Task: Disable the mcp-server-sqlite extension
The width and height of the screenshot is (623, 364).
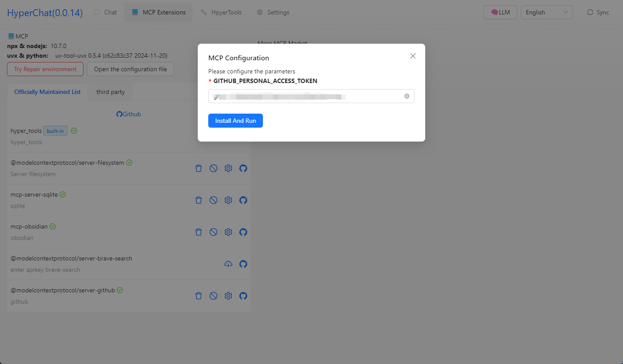Action: (213, 200)
